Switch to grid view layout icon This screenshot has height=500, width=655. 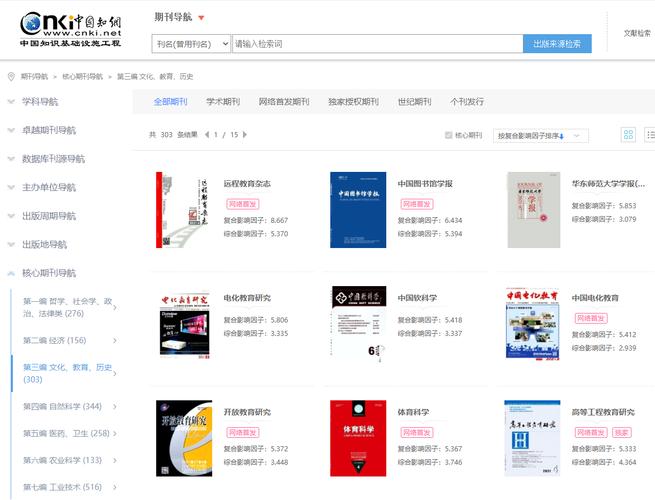point(628,135)
